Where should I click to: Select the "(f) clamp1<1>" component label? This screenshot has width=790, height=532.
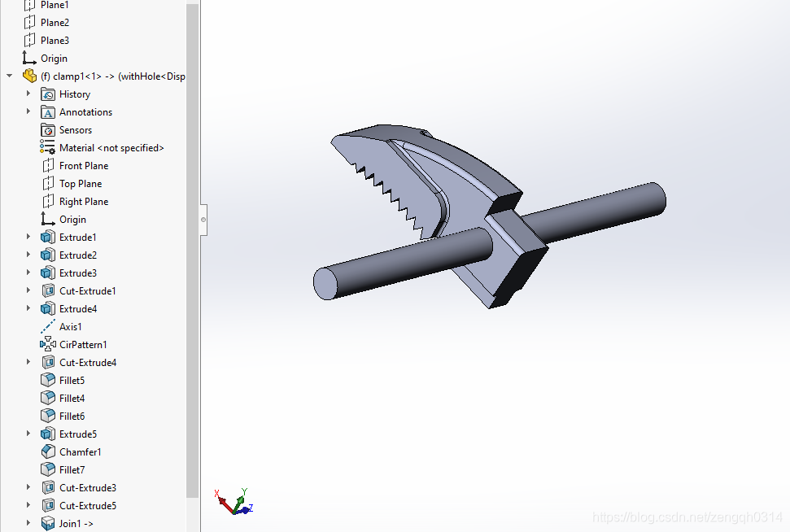tap(71, 76)
